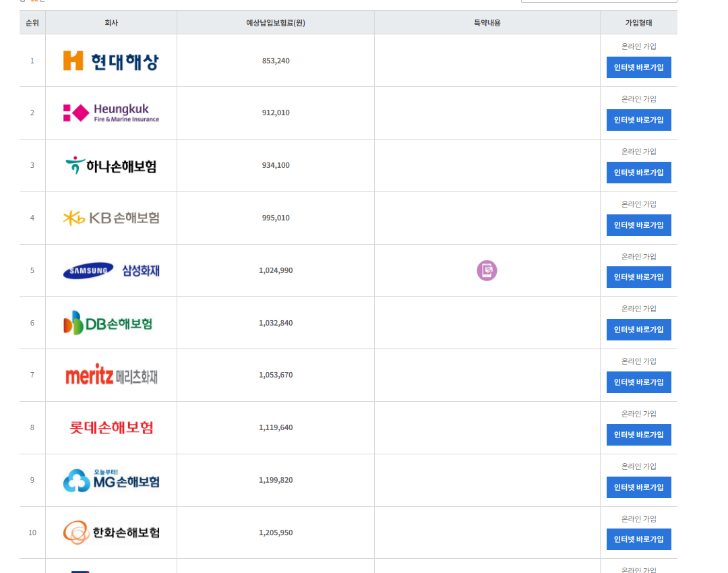Click the 회사 column header
This screenshot has width=728, height=573.
coord(111,23)
